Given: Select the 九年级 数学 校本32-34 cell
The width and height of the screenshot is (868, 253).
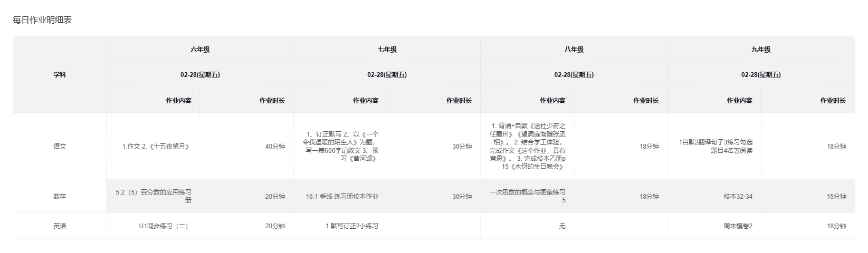Looking at the screenshot, I should point(738,197).
